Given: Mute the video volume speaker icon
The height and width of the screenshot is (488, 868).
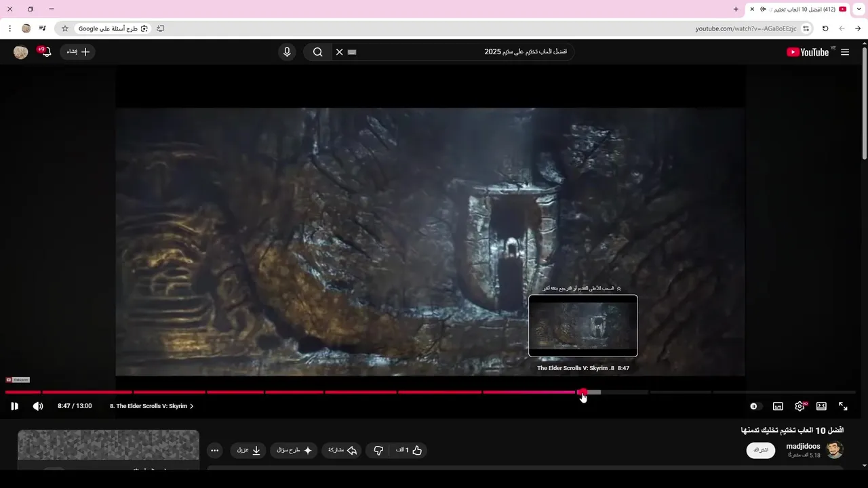Looking at the screenshot, I should (x=38, y=406).
